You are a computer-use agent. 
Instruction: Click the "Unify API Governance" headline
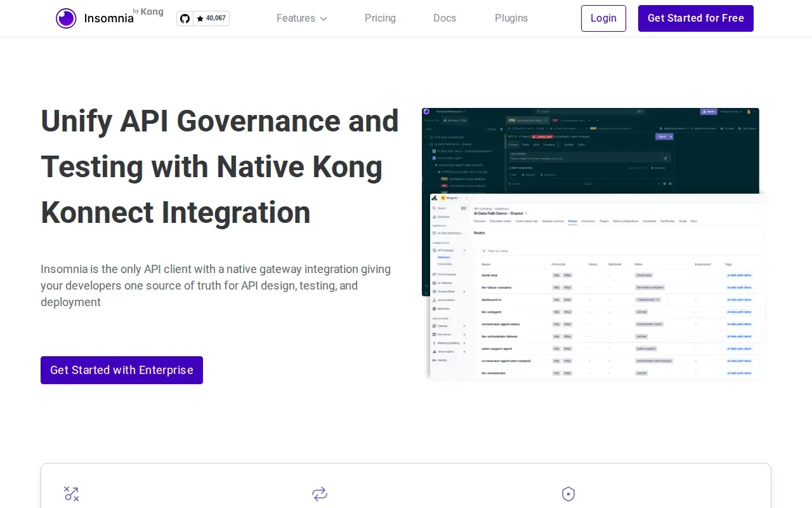click(220, 166)
